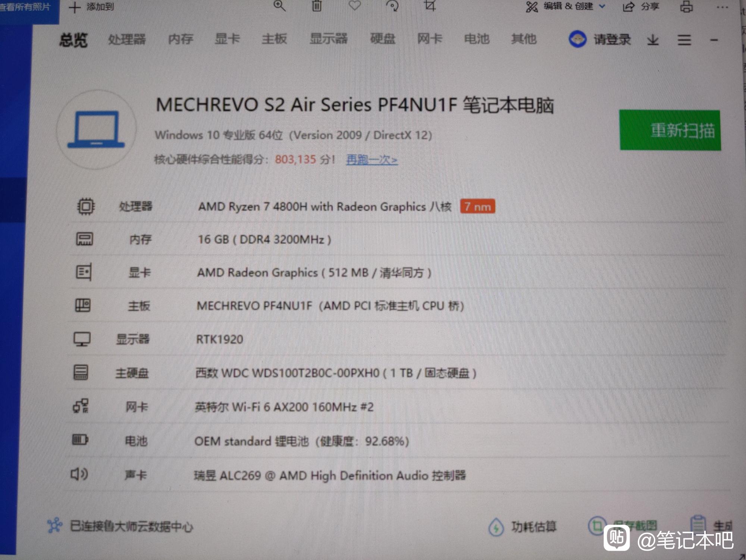Click the 主硬盘 row label
The height and width of the screenshot is (560, 746).
click(132, 373)
